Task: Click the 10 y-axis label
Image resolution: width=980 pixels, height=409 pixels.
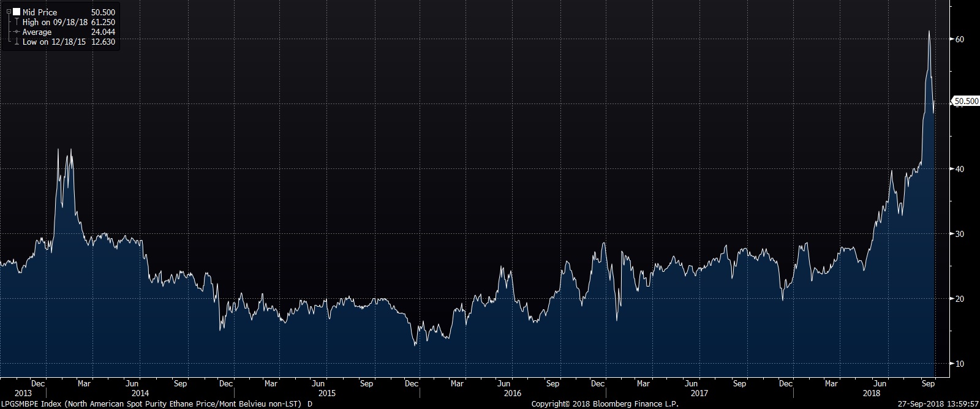Action: click(x=959, y=364)
